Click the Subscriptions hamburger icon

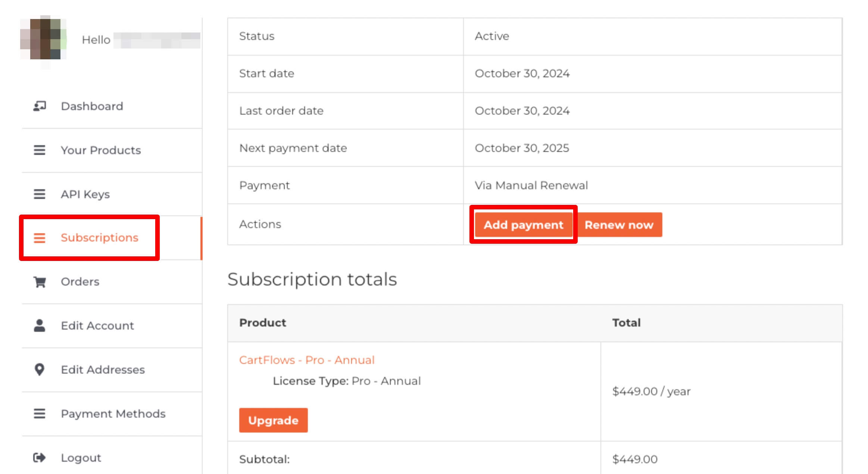[40, 238]
